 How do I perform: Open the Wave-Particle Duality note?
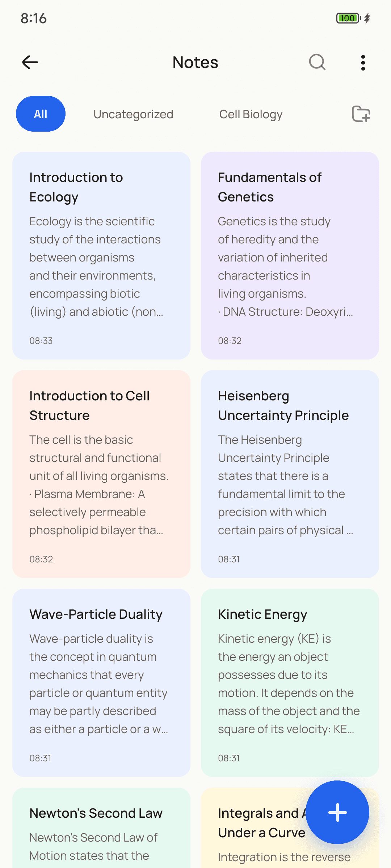click(101, 683)
